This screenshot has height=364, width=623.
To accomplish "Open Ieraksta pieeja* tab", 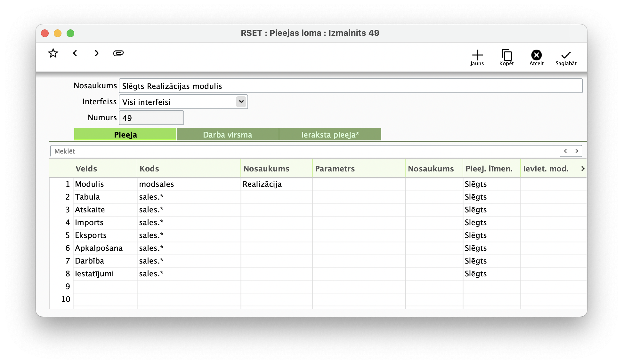I will tap(330, 135).
